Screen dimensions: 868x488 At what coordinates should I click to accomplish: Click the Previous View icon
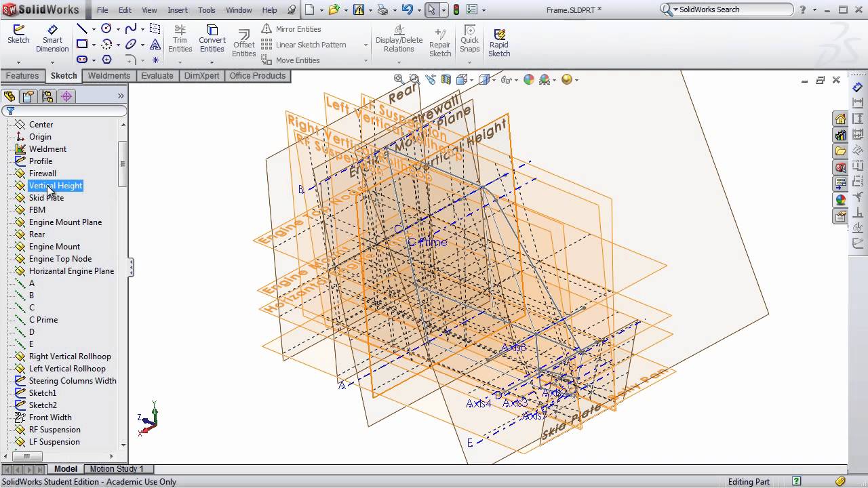pyautogui.click(x=431, y=79)
